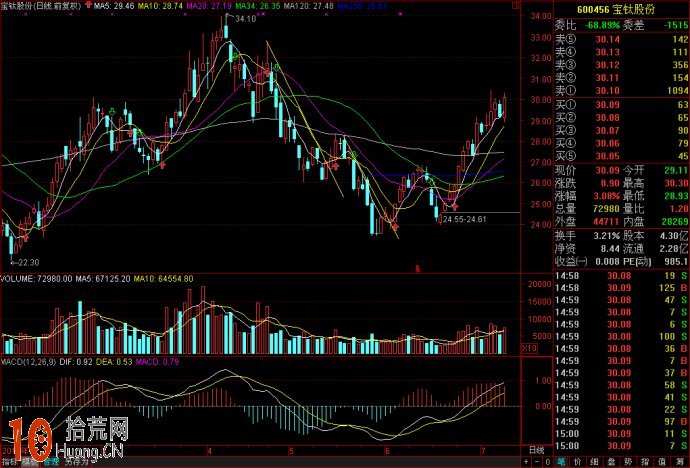
Task: Click the minus zoom-out button beside 日线
Action: click(537, 462)
